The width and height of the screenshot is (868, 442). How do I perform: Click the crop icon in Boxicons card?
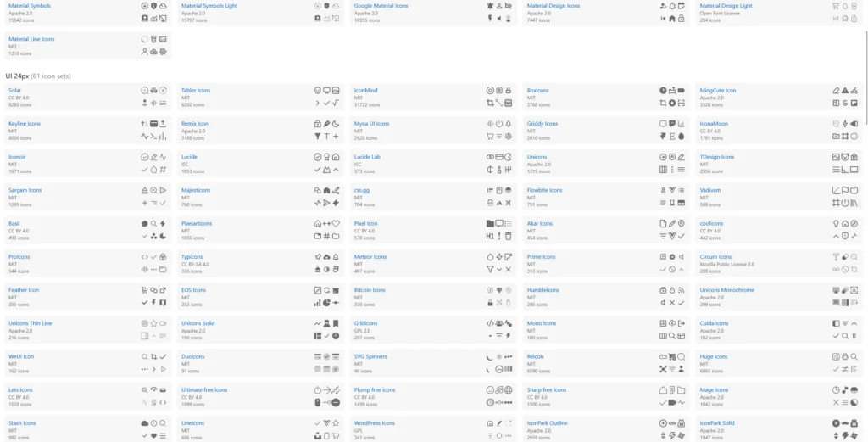point(663,103)
